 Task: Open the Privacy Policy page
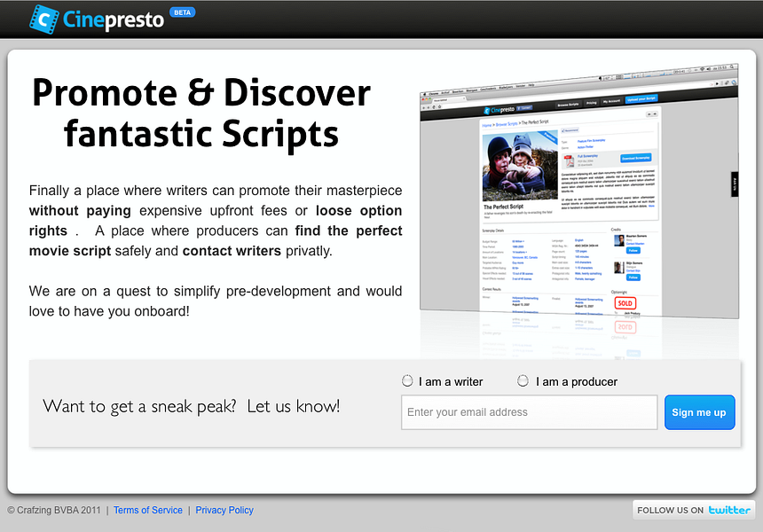pos(224,510)
